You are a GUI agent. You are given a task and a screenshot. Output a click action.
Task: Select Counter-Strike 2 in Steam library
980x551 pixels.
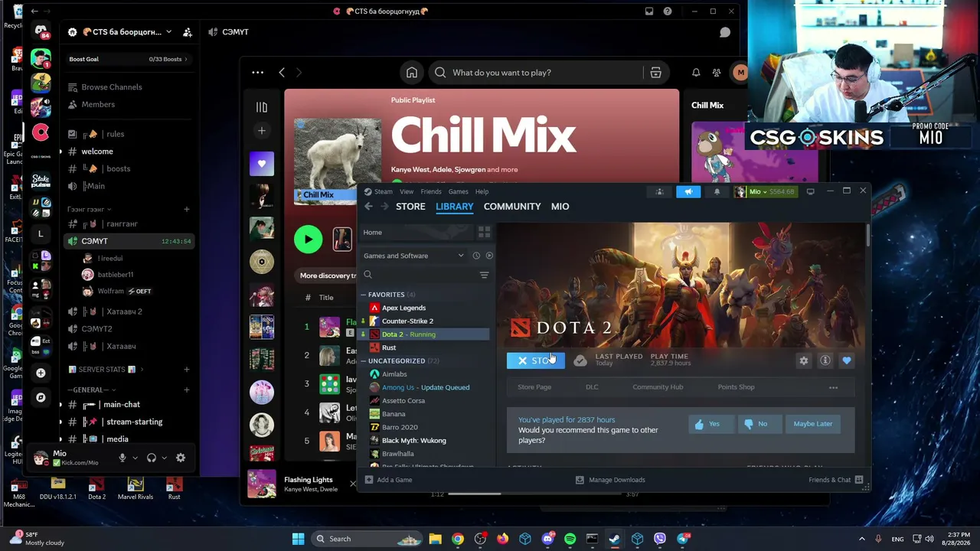pyautogui.click(x=425, y=321)
